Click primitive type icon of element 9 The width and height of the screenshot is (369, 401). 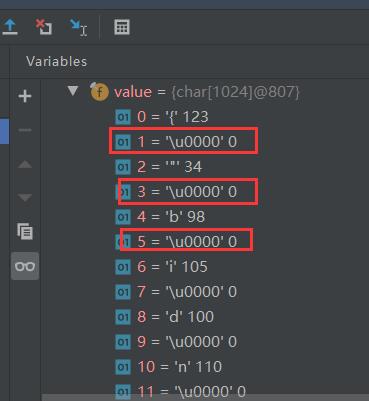[x=123, y=342]
